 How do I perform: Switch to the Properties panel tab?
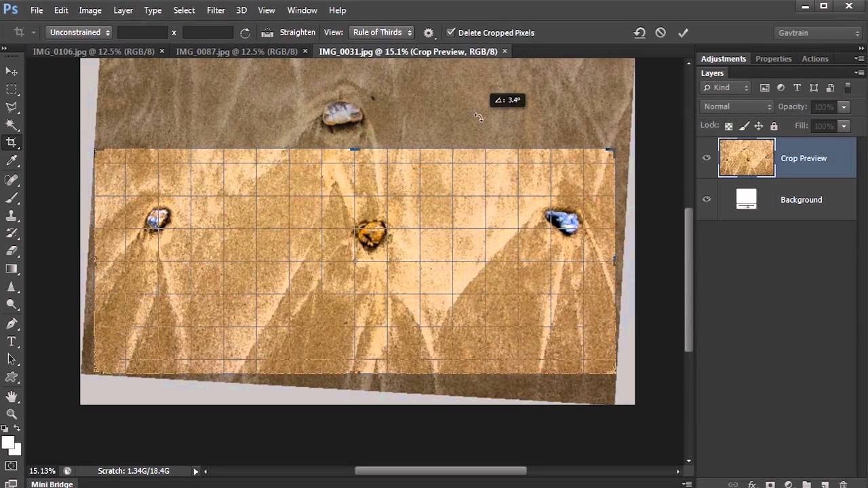click(x=774, y=59)
